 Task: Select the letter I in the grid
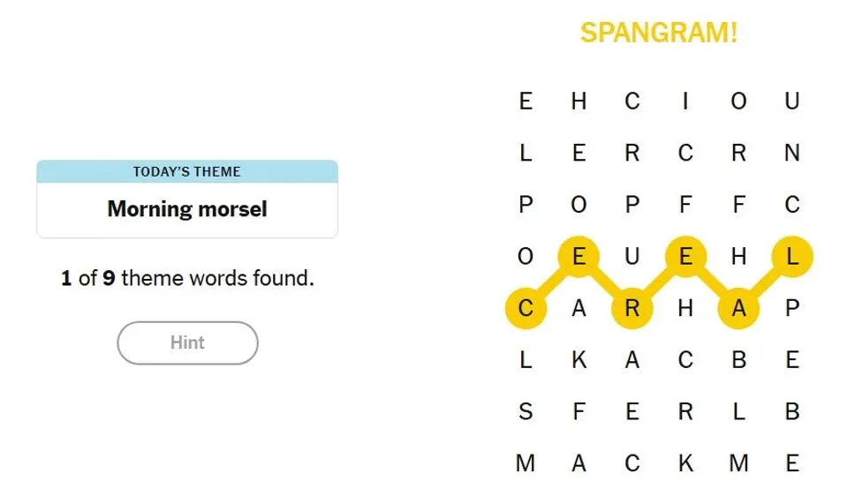[x=685, y=102]
